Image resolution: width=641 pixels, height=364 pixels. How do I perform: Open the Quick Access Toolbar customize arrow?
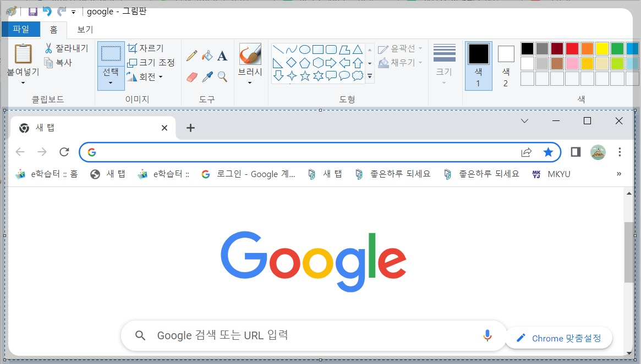[73, 12]
